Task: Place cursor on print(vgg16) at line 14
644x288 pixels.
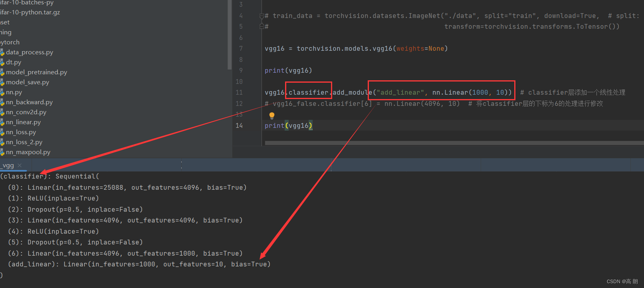Action: 288,125
